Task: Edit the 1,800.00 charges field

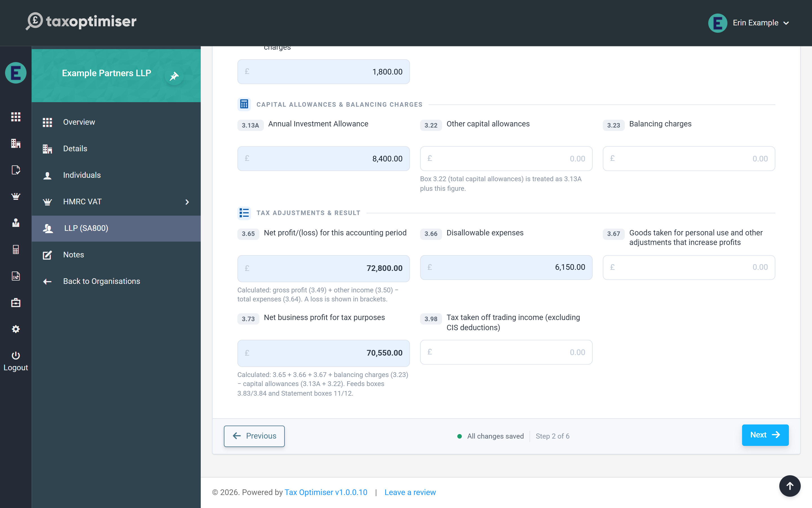Action: (x=323, y=72)
